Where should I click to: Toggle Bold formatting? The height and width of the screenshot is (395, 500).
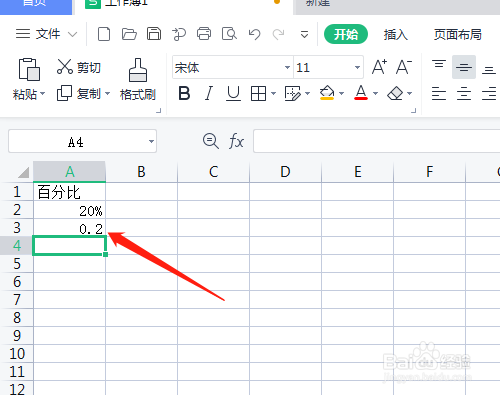coord(184,93)
